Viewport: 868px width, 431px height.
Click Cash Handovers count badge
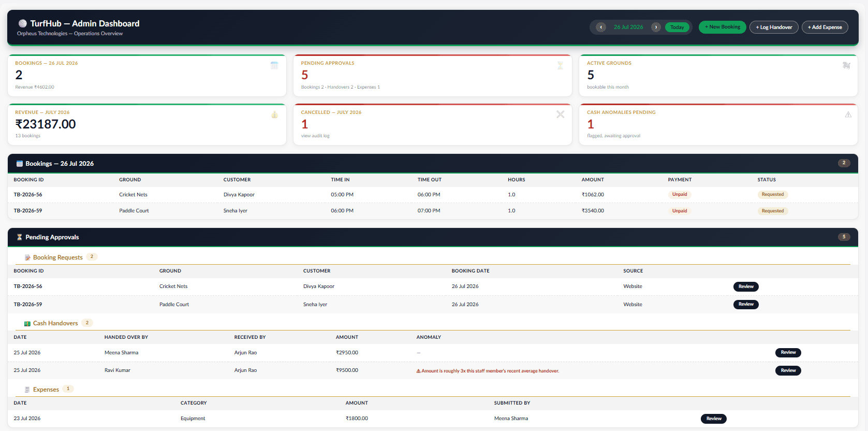[x=87, y=323]
